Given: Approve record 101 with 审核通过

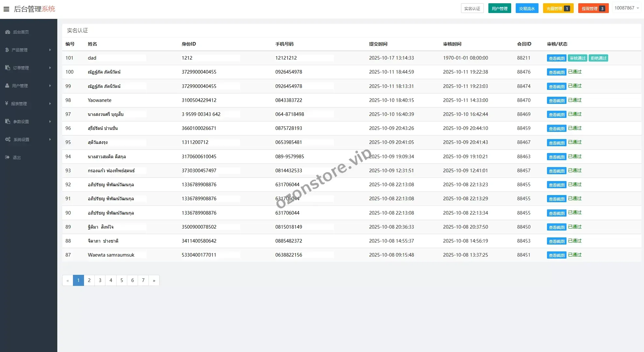Looking at the screenshot, I should tap(578, 58).
